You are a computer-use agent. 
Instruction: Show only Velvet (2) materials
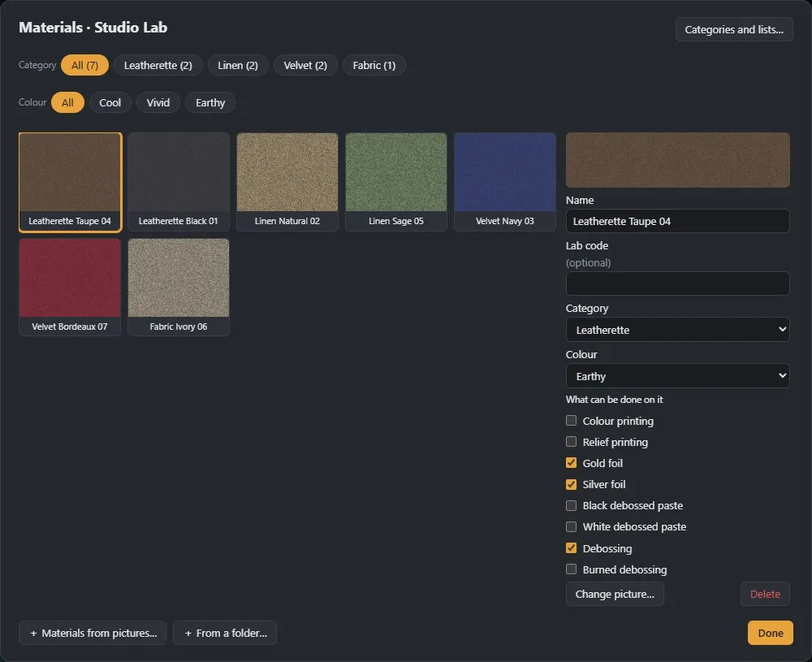(305, 65)
